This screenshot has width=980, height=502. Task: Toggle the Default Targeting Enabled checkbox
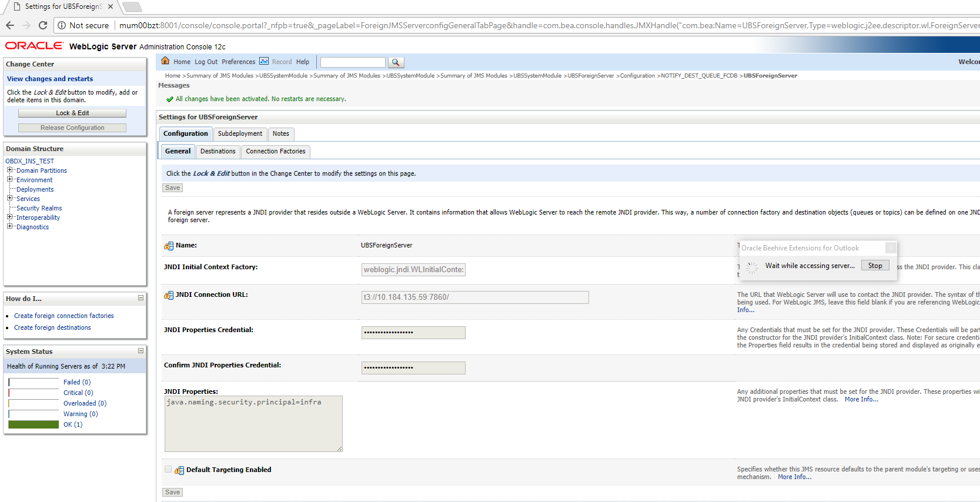(x=168, y=469)
